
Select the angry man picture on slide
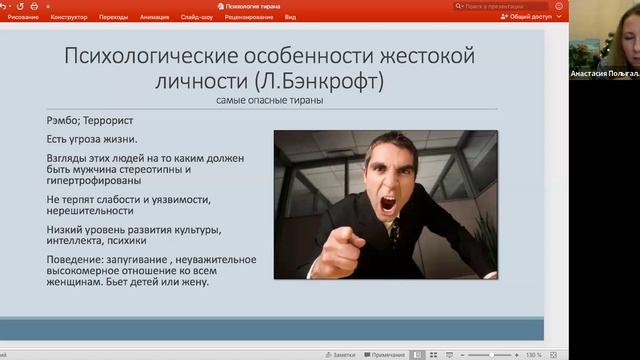coord(386,205)
